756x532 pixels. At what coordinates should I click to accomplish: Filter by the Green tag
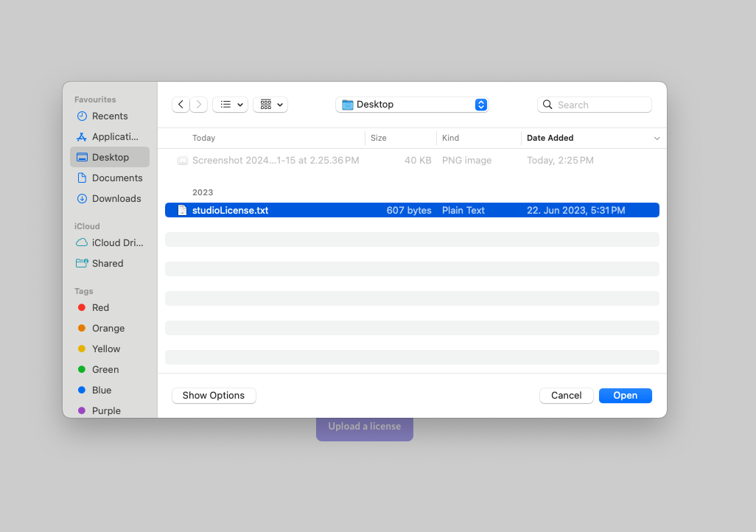point(105,369)
